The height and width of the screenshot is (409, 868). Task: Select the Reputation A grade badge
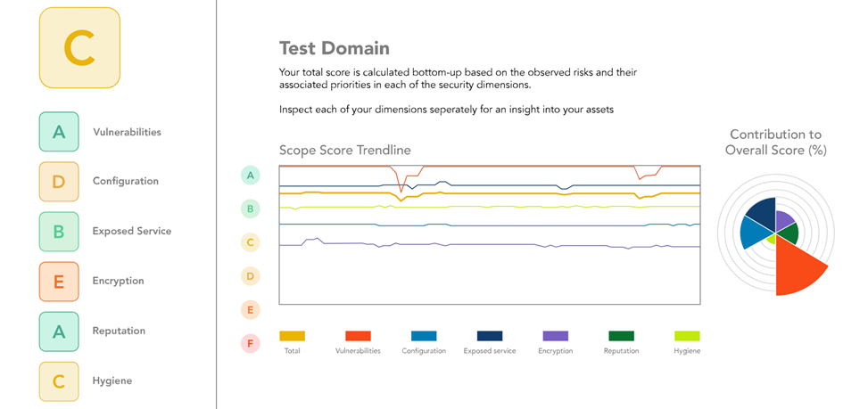(59, 331)
